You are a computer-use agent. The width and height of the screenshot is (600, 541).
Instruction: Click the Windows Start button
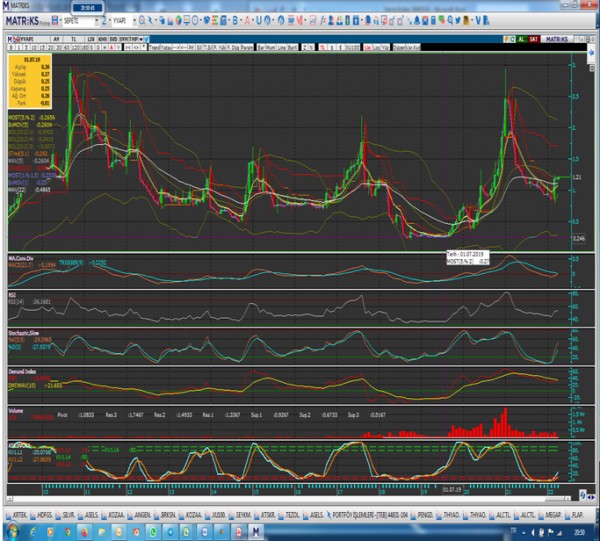coord(11,532)
